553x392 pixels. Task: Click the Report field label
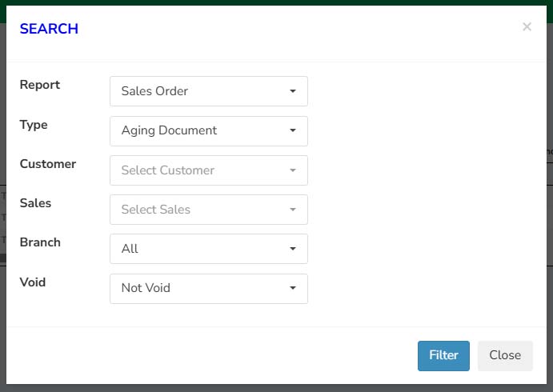pyautogui.click(x=40, y=85)
